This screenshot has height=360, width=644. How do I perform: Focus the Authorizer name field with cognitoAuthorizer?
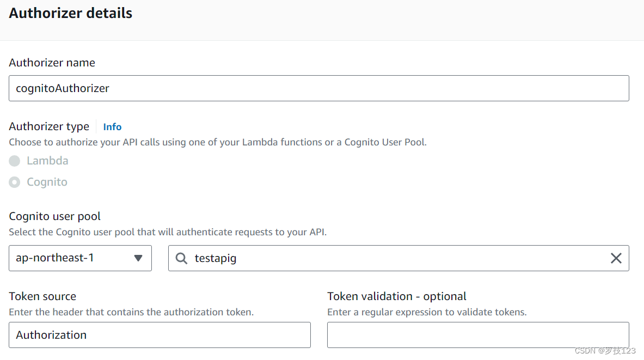pos(318,88)
